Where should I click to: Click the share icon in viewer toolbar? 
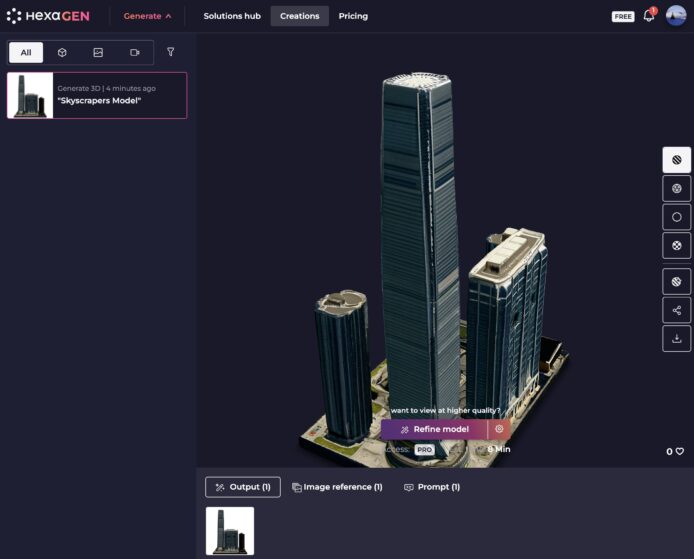pos(677,310)
